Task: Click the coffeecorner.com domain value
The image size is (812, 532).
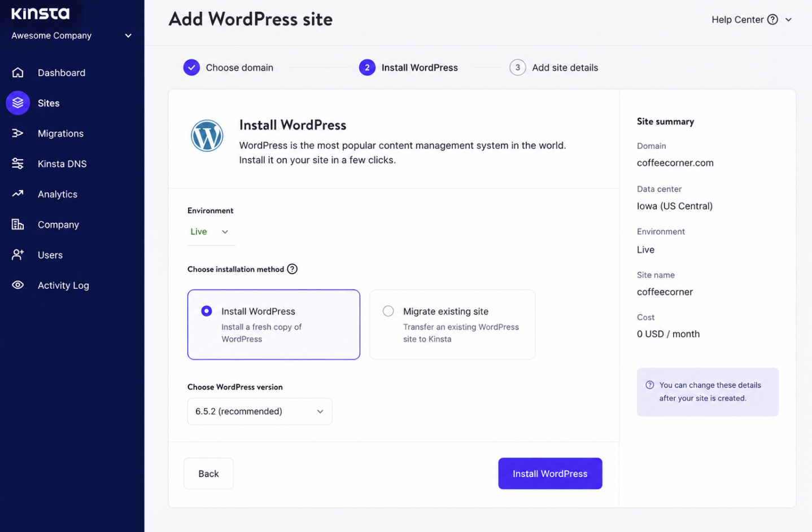Action: pos(675,163)
